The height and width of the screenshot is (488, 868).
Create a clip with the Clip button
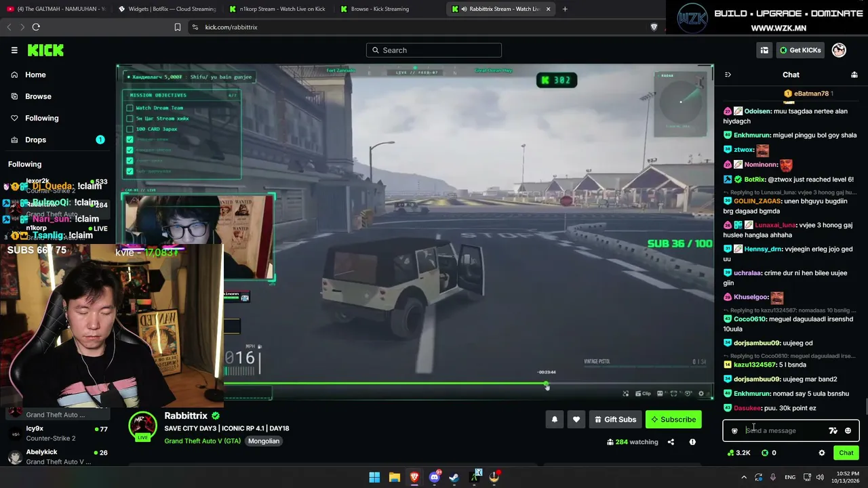[642, 393]
